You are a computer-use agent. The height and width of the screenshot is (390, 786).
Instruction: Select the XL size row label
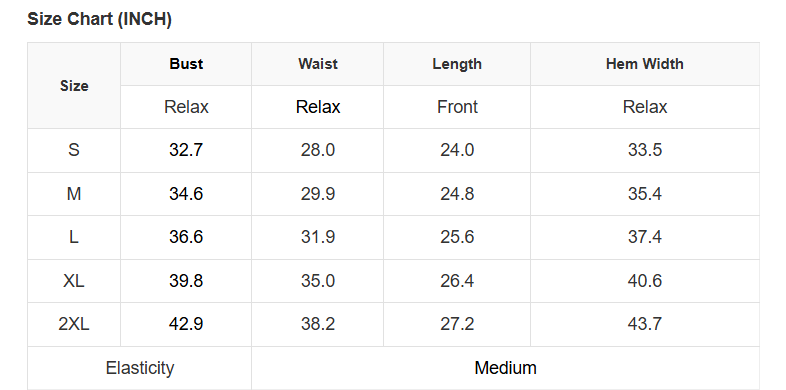pyautogui.click(x=74, y=281)
